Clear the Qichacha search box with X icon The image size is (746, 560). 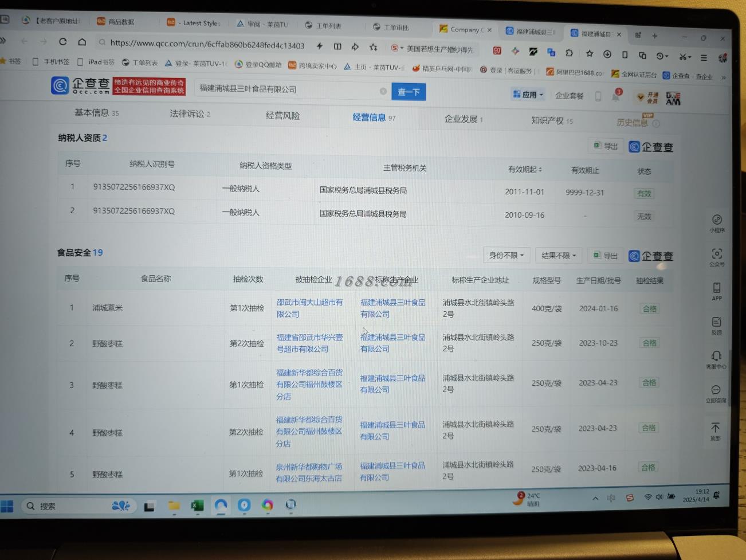[x=383, y=91]
